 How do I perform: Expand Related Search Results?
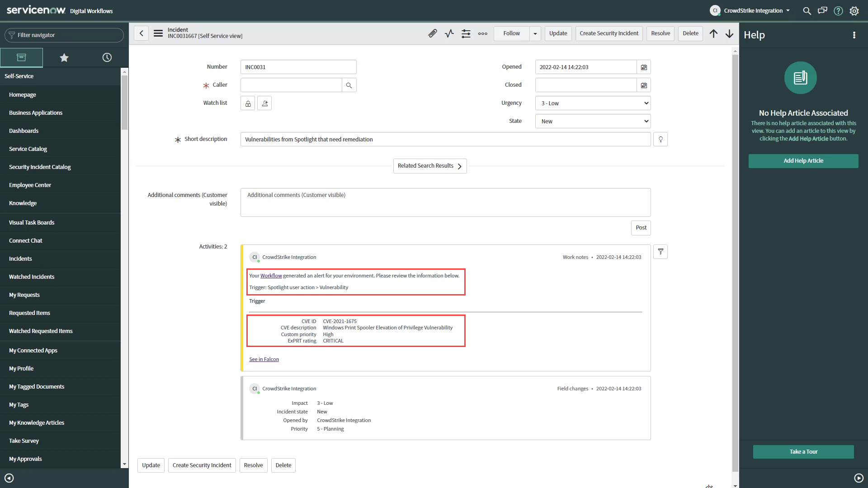(x=429, y=166)
